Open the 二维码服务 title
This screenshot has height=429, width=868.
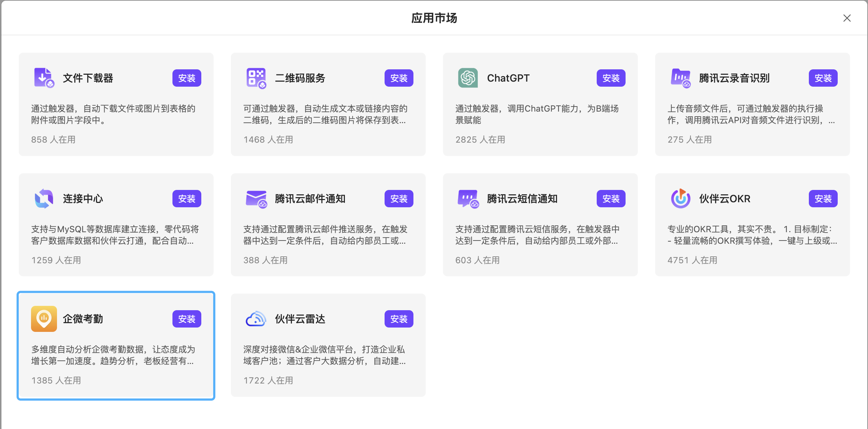point(300,78)
